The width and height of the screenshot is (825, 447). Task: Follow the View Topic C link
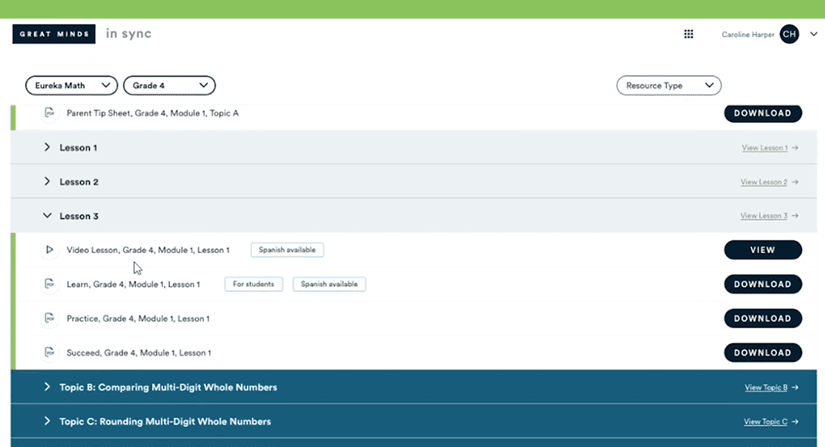click(771, 422)
